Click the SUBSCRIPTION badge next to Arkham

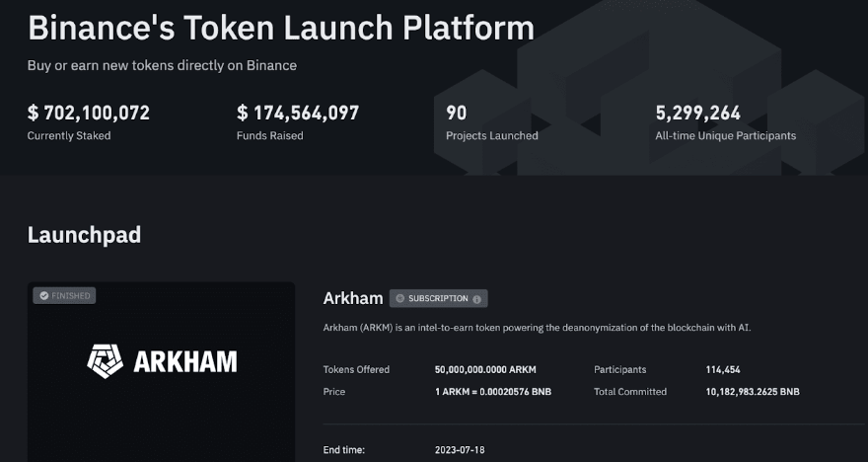pos(438,298)
